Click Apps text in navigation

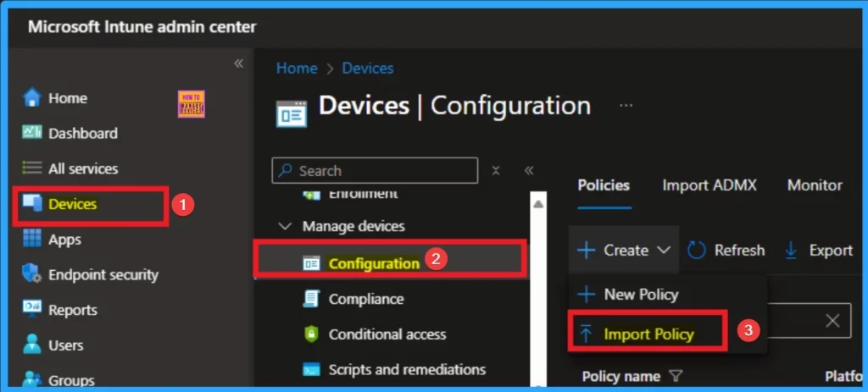(x=64, y=240)
